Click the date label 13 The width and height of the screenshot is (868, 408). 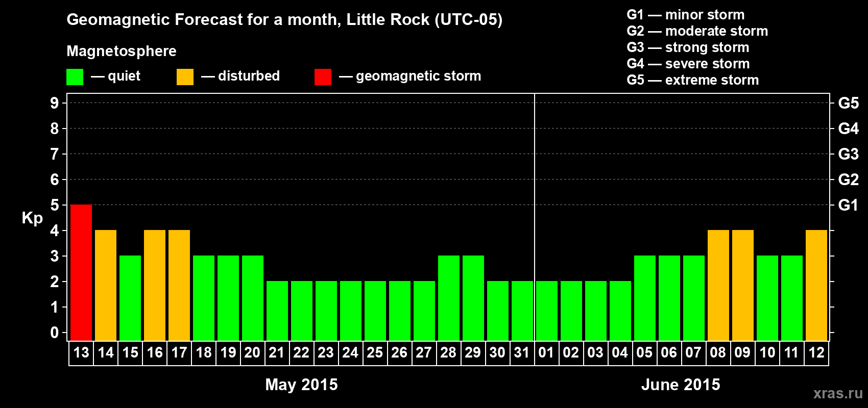(x=81, y=353)
